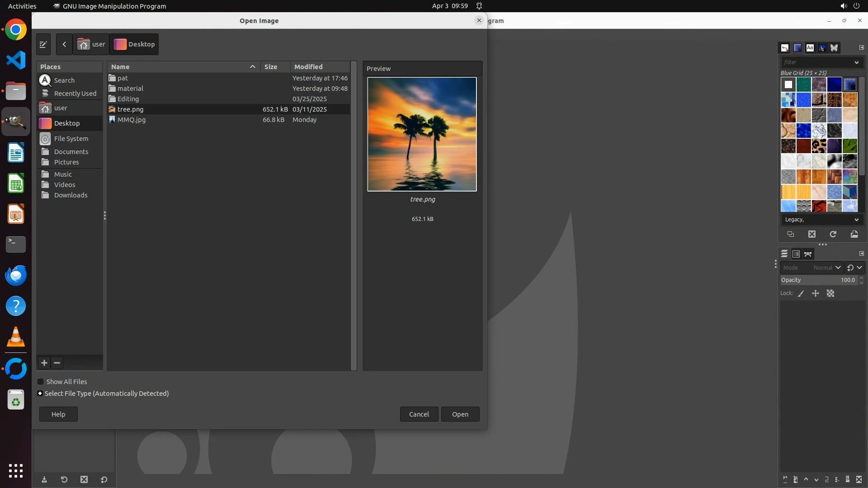Screen dimensions: 868x488
Task: Toggle lock pixels brush icon
Action: point(801,294)
